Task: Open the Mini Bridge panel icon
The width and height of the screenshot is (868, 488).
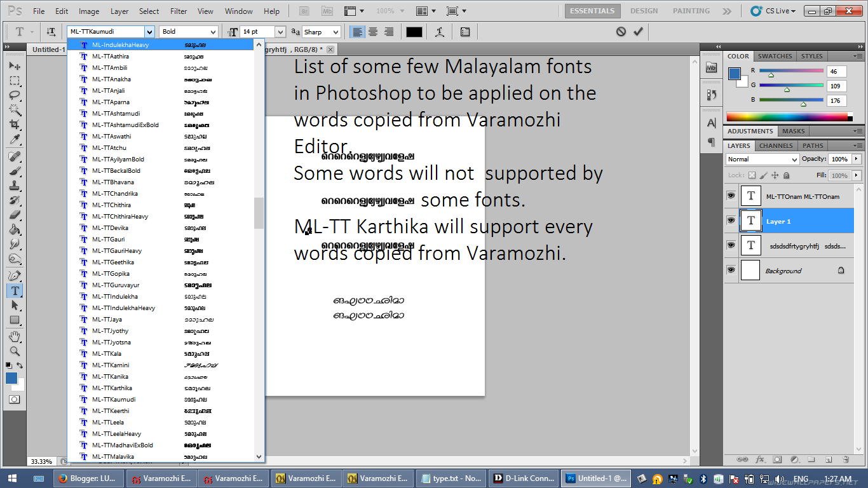Action: [711, 68]
